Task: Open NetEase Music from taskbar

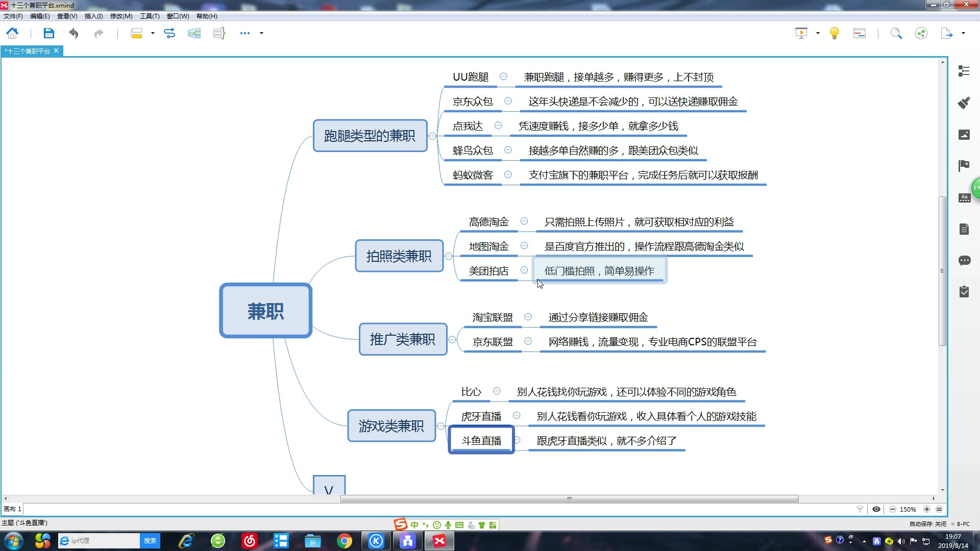Action: click(250, 541)
